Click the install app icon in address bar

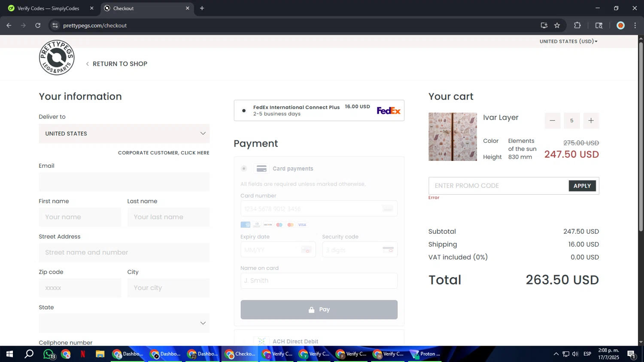544,25
